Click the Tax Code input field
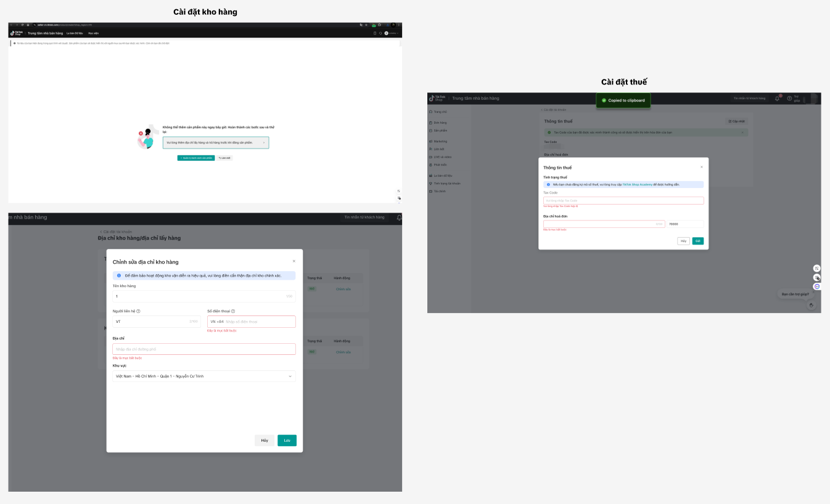The height and width of the screenshot is (504, 830). [x=623, y=200]
